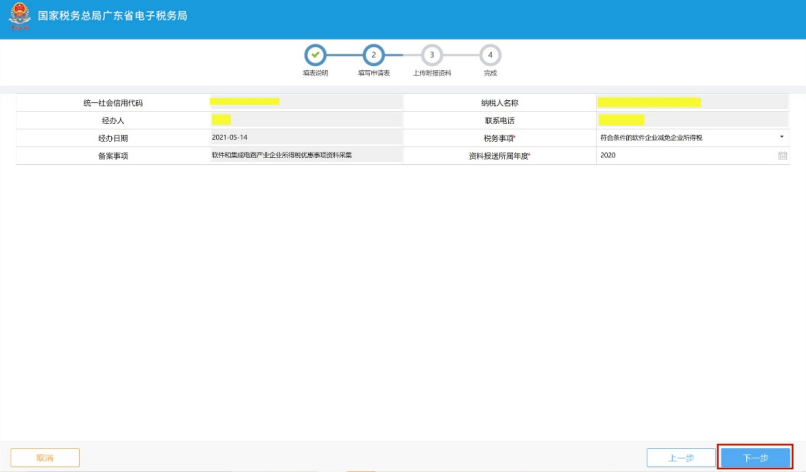The height and width of the screenshot is (472, 806).
Task: Click the 联系电话 label
Action: click(x=500, y=120)
